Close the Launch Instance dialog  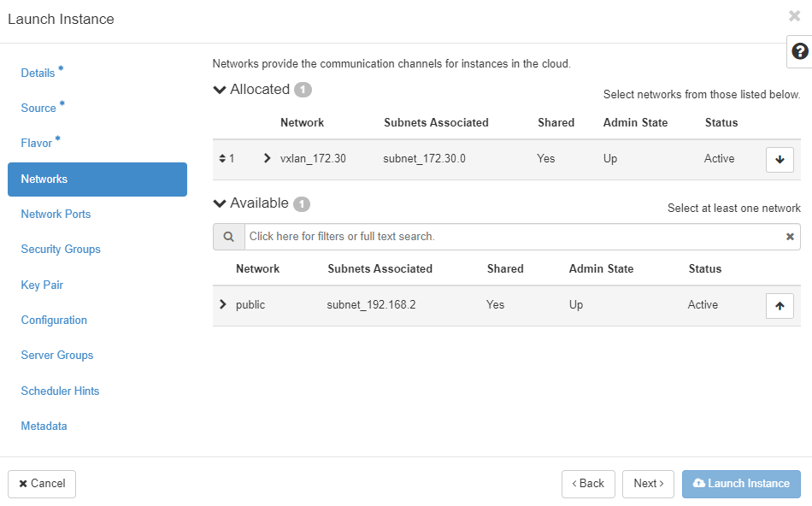tap(794, 16)
